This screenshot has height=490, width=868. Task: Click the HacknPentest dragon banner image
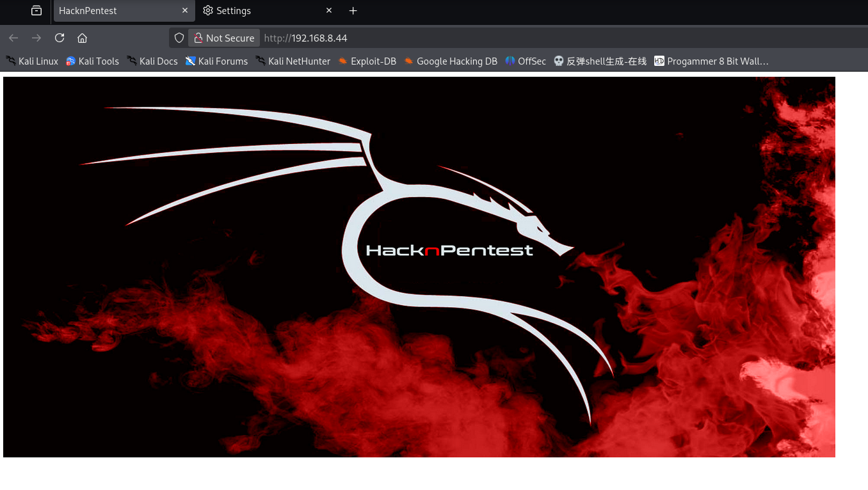tap(419, 267)
